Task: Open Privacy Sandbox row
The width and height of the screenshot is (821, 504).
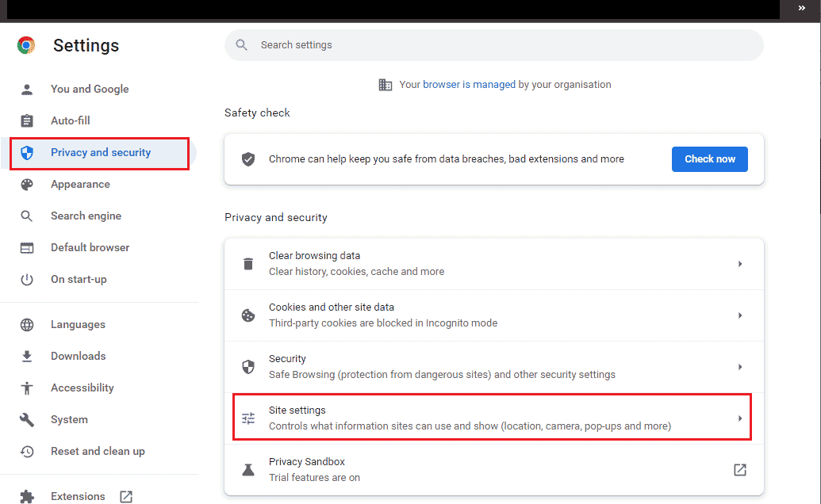Action: pyautogui.click(x=493, y=470)
